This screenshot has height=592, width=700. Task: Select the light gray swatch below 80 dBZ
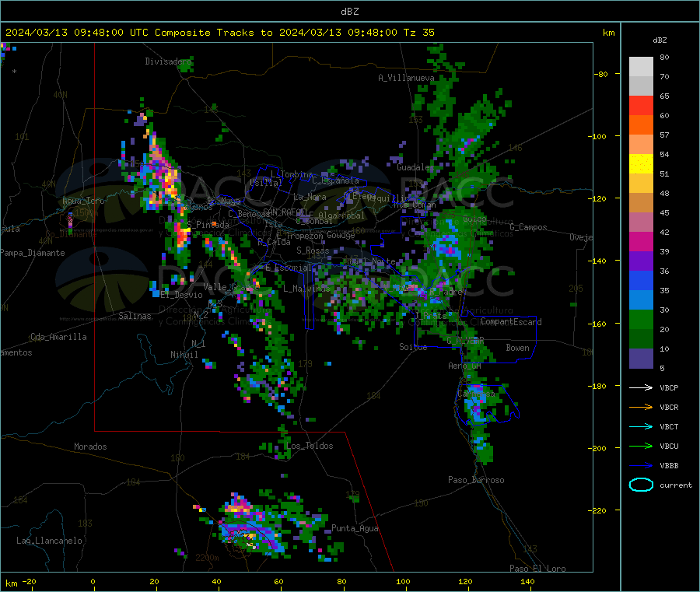(641, 67)
